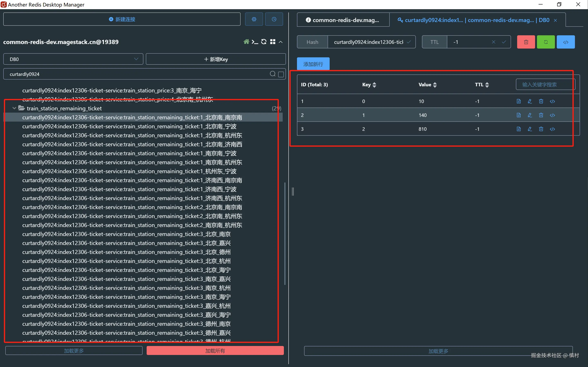
Task: Refresh the connection via the refresh icon
Action: pyautogui.click(x=264, y=42)
